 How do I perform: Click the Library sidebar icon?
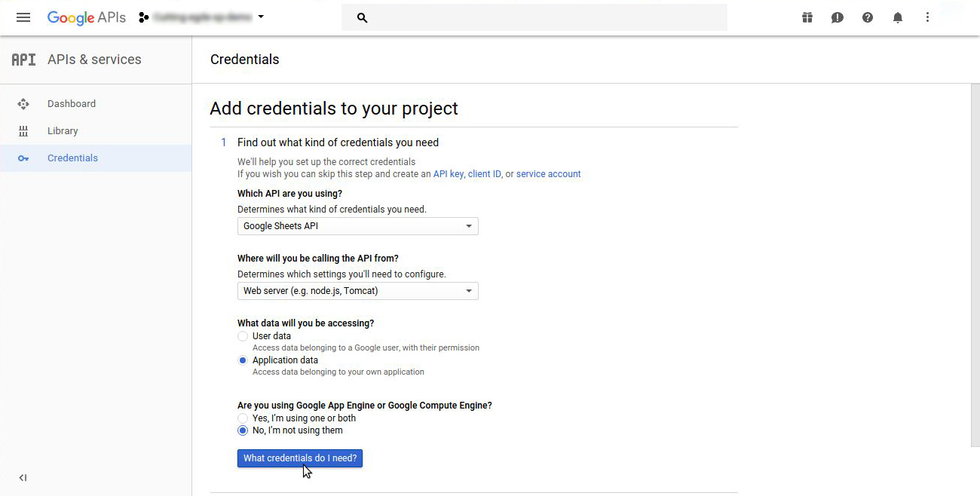click(23, 131)
